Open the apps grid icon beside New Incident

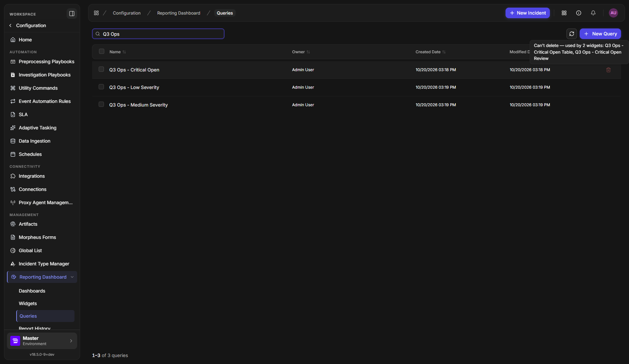click(x=564, y=13)
